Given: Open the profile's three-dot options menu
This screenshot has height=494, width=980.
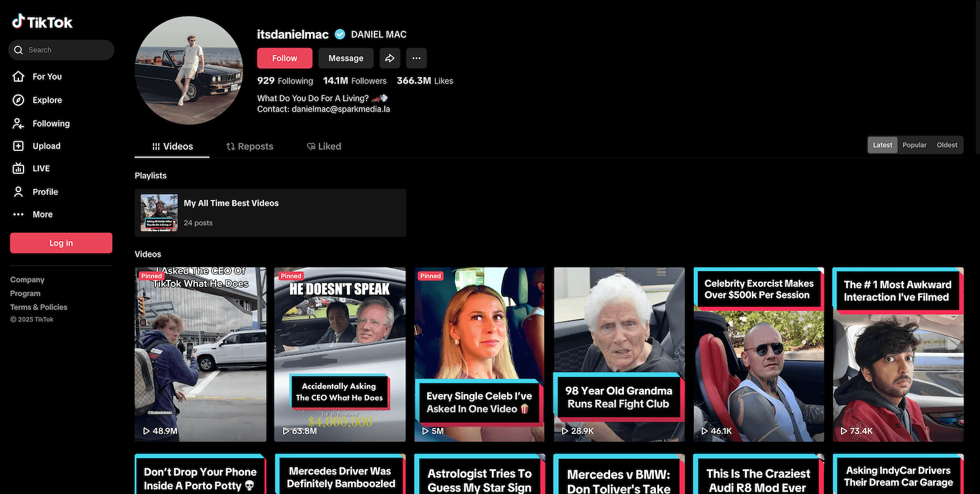Looking at the screenshot, I should 416,58.
